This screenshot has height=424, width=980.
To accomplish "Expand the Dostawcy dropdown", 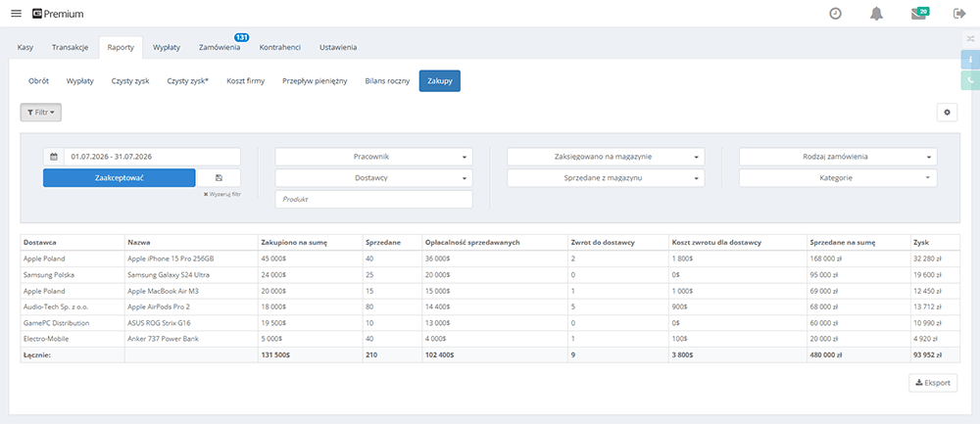I will (x=373, y=178).
